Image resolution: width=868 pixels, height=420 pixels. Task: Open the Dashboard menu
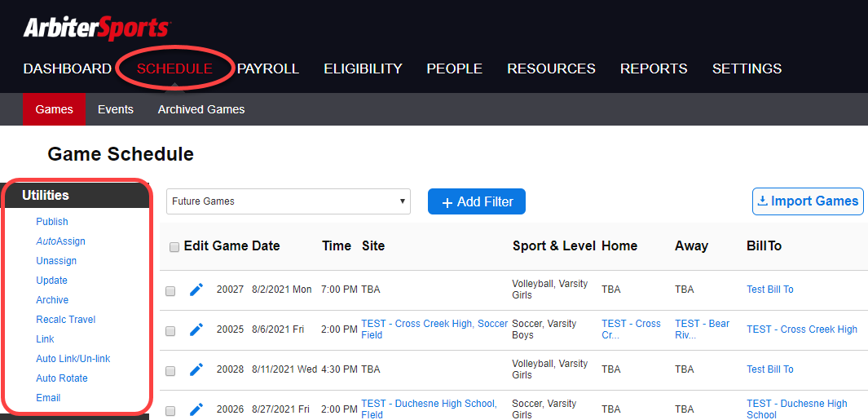click(x=68, y=69)
